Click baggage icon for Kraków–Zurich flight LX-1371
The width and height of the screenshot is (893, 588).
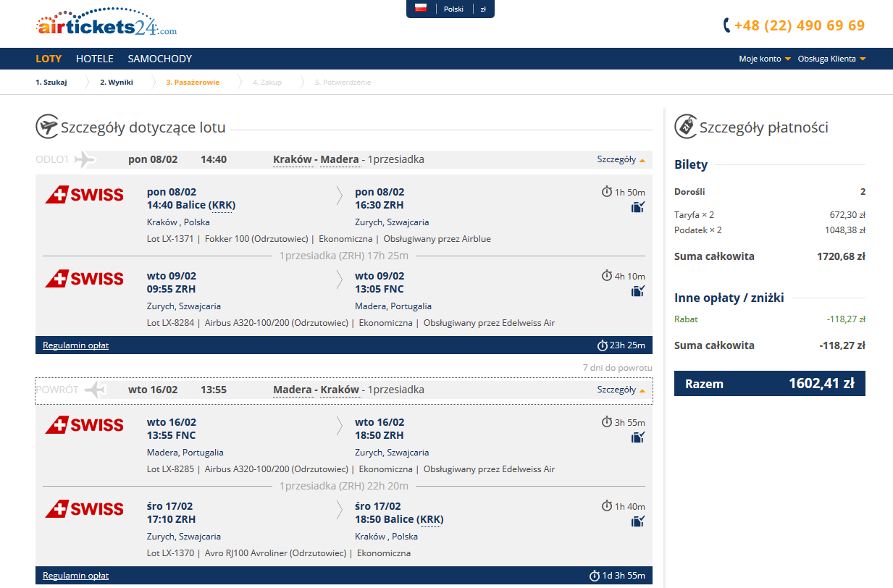(637, 207)
